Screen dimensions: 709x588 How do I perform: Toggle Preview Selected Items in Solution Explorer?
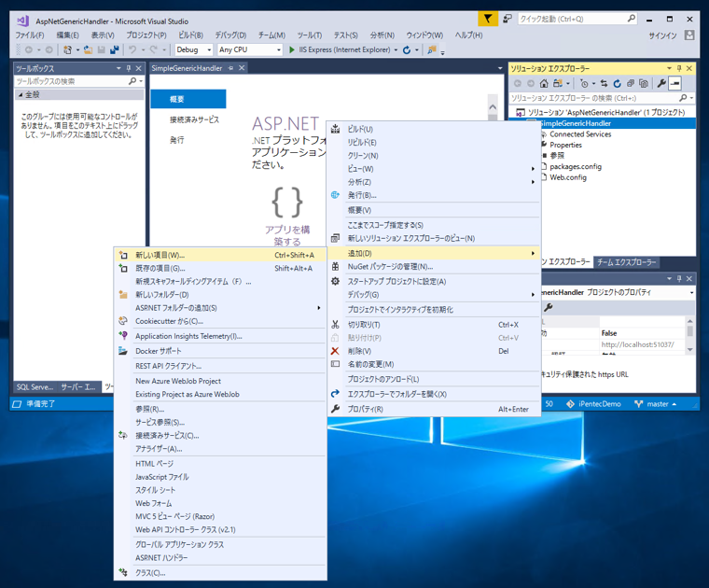(675, 84)
